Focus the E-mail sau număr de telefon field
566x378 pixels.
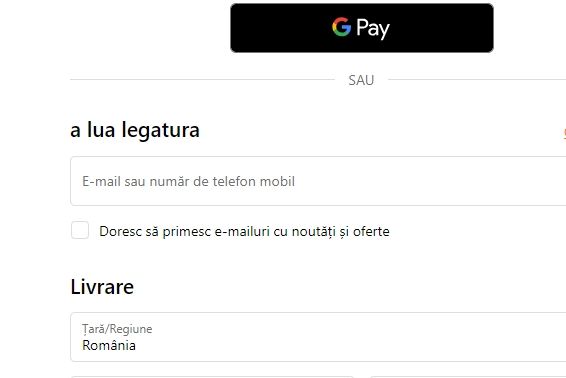(318, 181)
